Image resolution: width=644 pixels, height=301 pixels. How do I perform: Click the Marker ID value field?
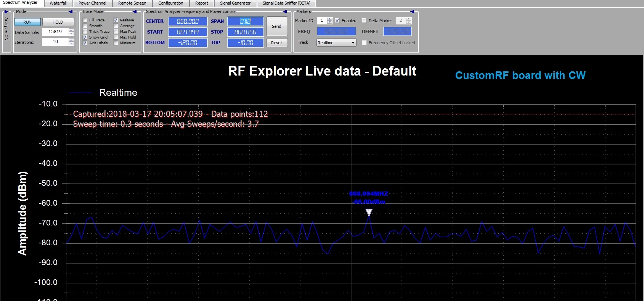point(322,21)
